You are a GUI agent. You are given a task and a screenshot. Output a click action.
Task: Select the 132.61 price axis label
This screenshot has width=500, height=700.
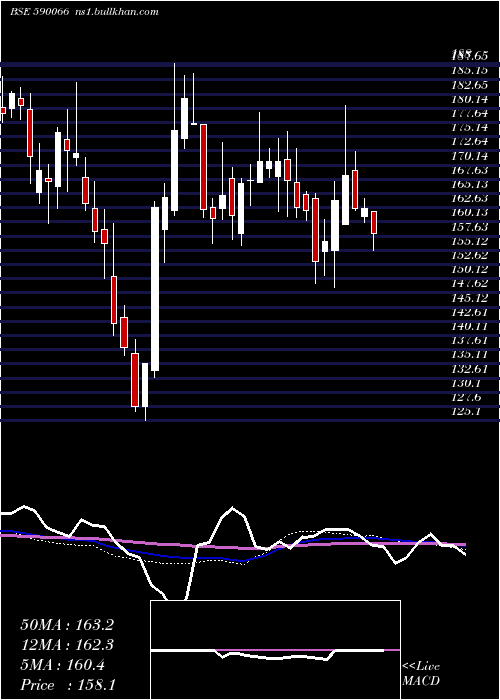469,369
